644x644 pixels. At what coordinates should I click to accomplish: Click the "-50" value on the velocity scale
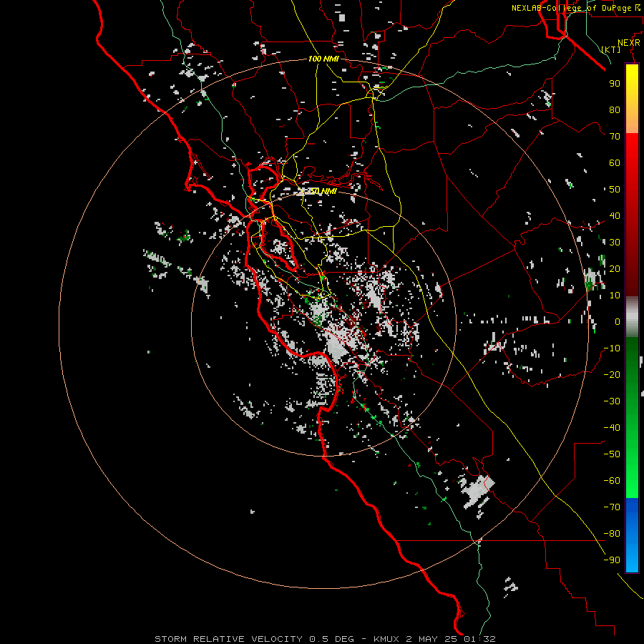(612, 454)
